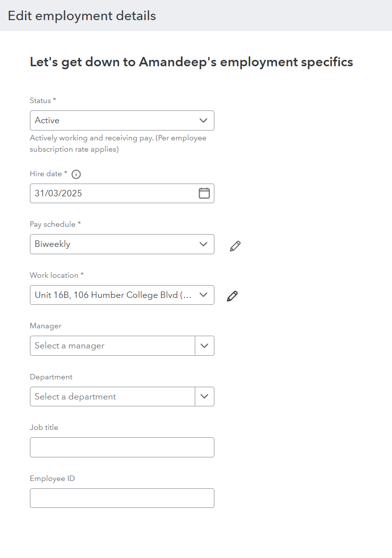The image size is (392, 558).
Task: Click the pencil beside Work location
Action: (x=233, y=296)
